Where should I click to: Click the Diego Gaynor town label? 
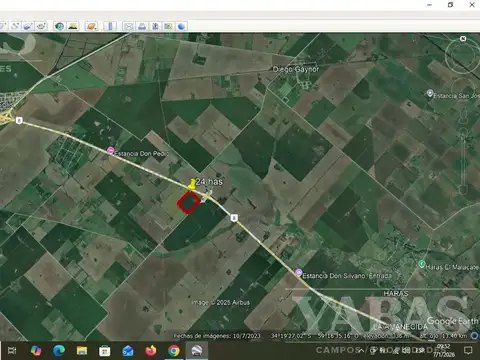click(296, 69)
